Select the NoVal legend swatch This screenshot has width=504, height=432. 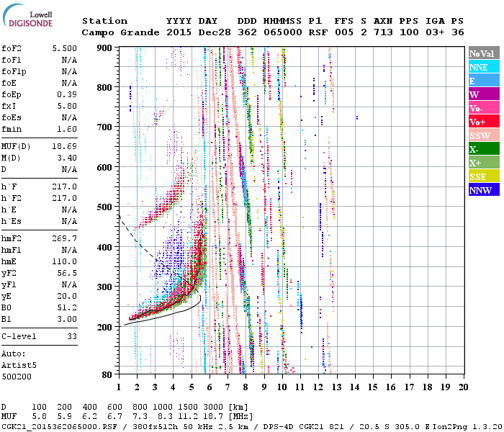484,53
